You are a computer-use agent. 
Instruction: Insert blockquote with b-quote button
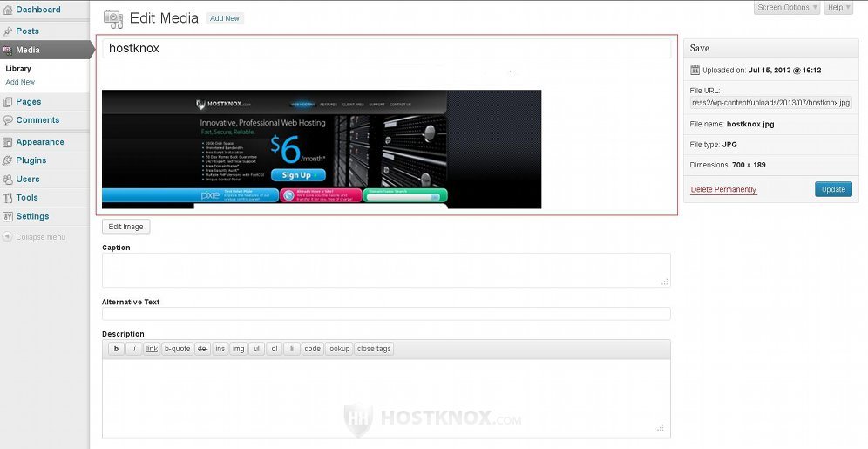[177, 349]
